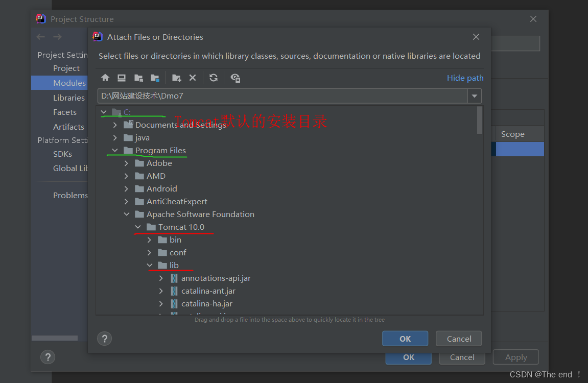
Task: Jump to project directory icon
Action: tap(138, 78)
